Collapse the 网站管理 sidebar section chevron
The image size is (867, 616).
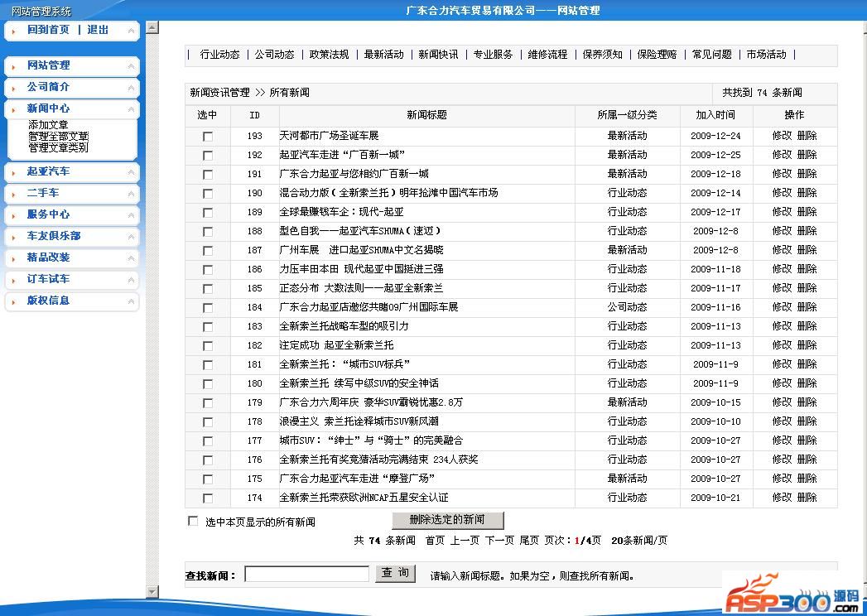click(x=131, y=66)
